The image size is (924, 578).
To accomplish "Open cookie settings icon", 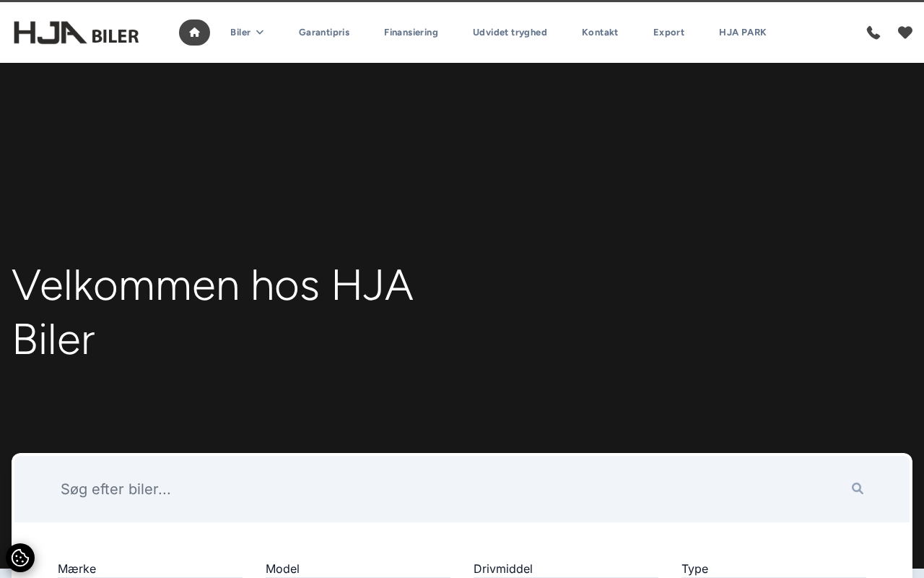I will click(x=20, y=558).
